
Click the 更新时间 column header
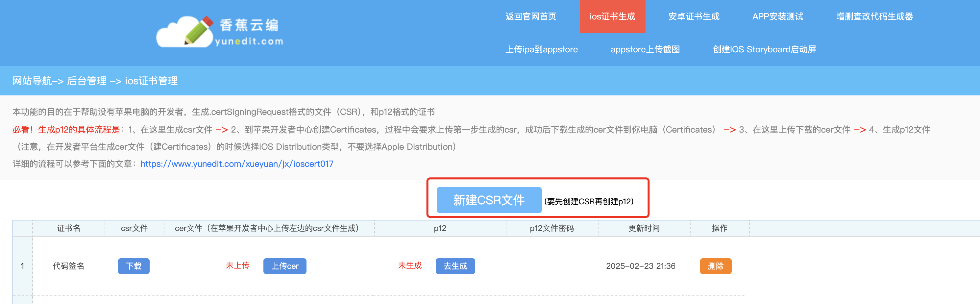click(x=644, y=228)
